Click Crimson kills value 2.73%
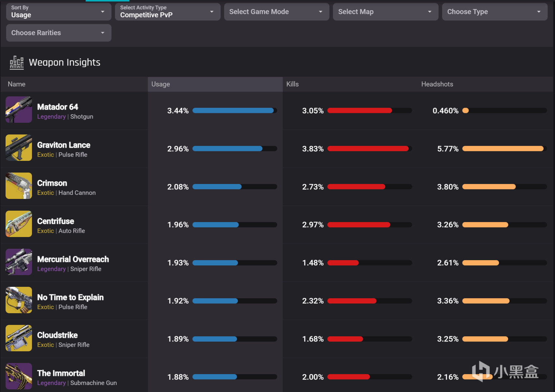This screenshot has height=392, width=555. (313, 187)
